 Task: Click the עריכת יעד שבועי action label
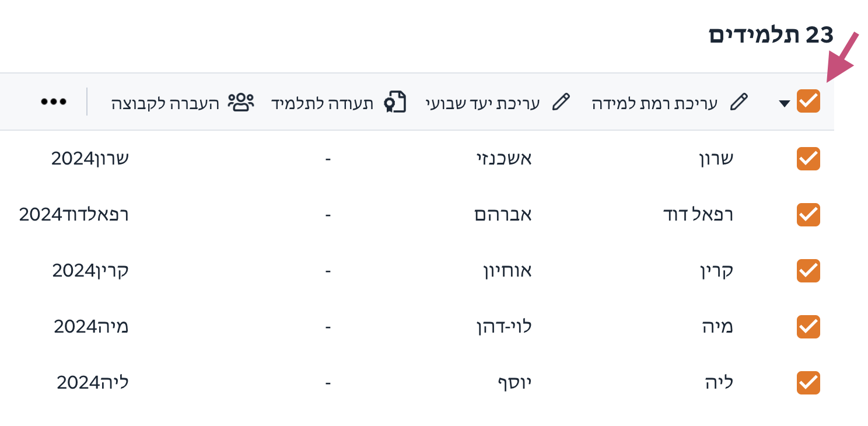(482, 103)
